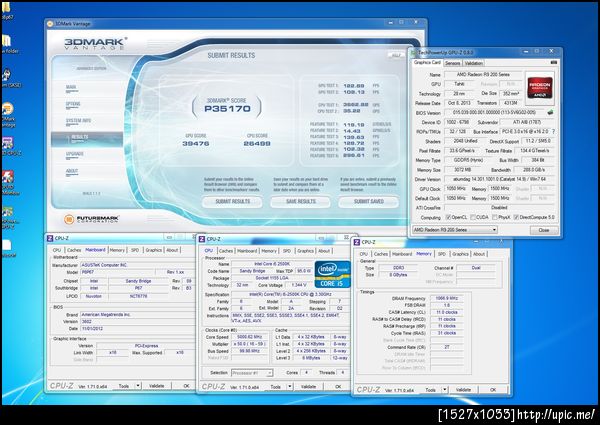The width and height of the screenshot is (600, 425).
Task: Click Validate in Memory CPU-Z window
Action: click(463, 390)
